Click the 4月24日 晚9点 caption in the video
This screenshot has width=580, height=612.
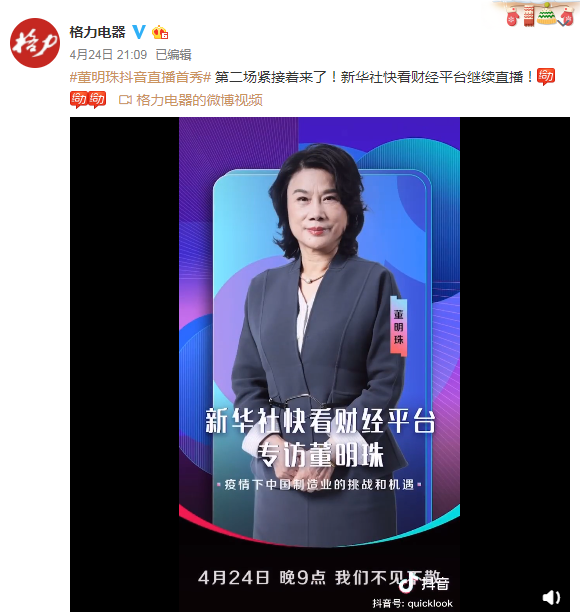pos(262,578)
